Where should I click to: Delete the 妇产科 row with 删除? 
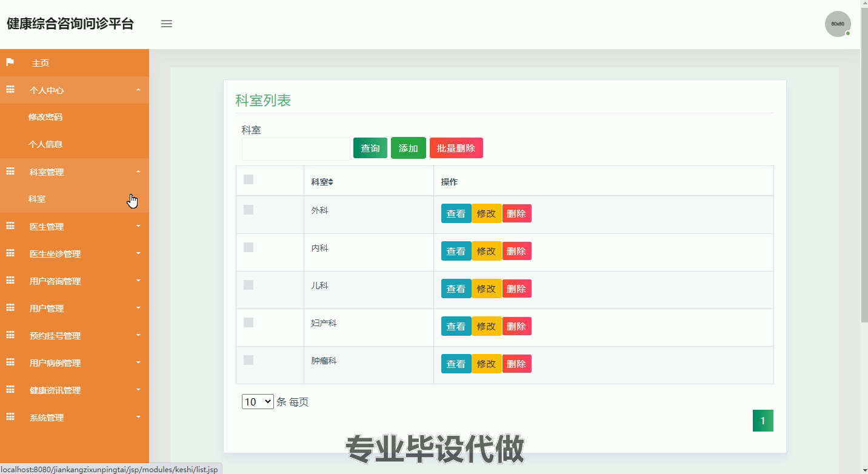[x=516, y=326]
